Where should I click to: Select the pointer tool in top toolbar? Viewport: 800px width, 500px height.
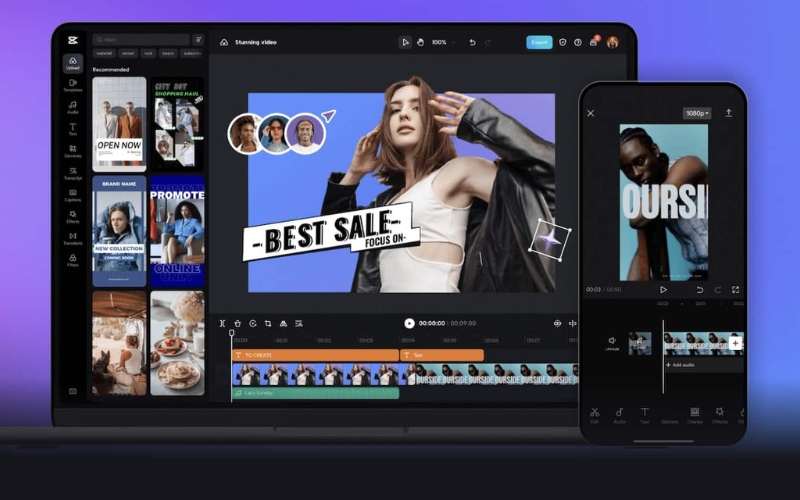click(405, 42)
